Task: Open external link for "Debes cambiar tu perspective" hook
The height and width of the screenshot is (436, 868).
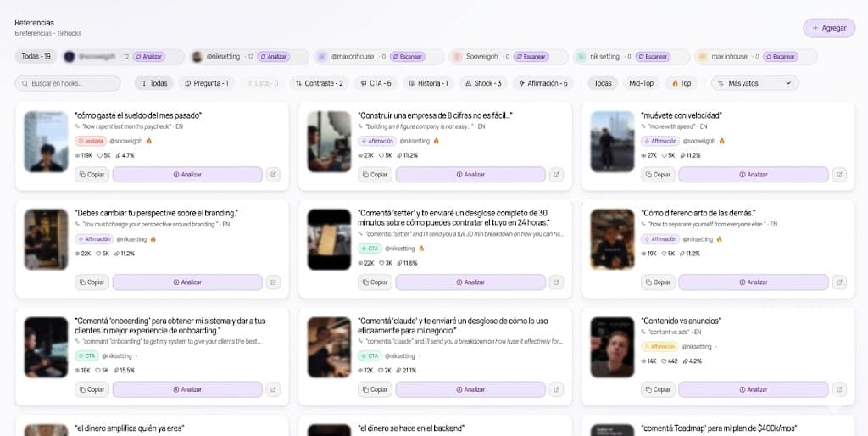Action: point(273,282)
